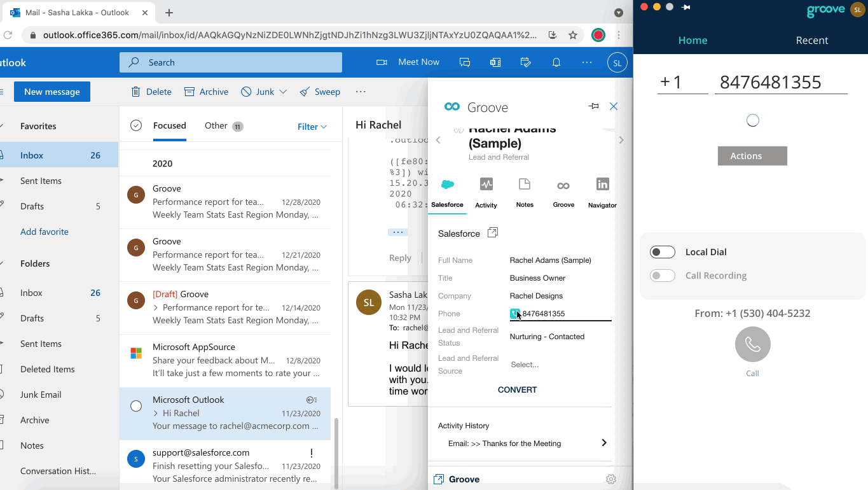
Task: Open support@salesforce.com email
Action: [225, 466]
